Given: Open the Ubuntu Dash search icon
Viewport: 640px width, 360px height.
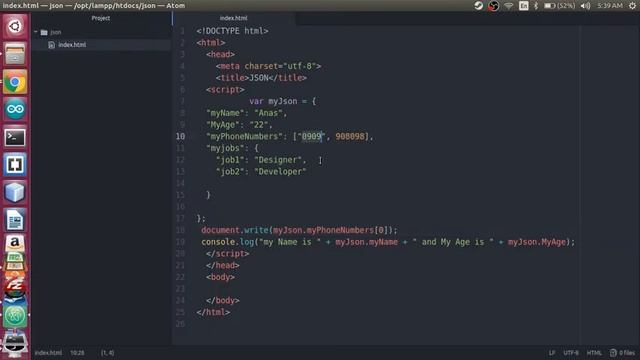Looking at the screenshot, I should [15, 27].
